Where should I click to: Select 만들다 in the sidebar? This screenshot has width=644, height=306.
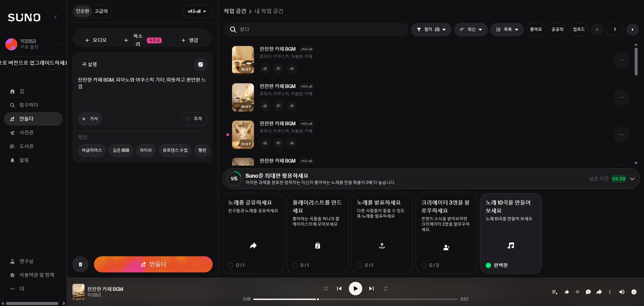pyautogui.click(x=33, y=119)
